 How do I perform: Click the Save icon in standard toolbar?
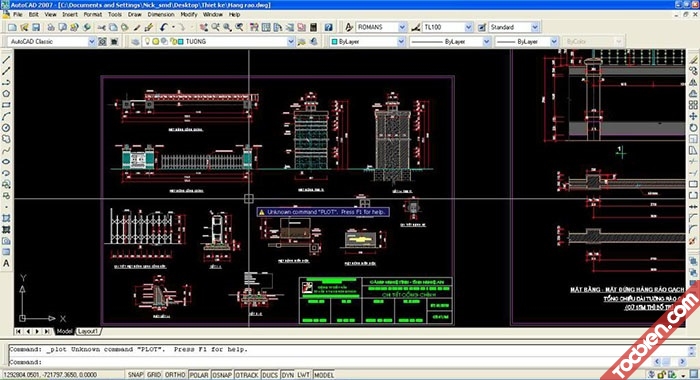[36, 27]
